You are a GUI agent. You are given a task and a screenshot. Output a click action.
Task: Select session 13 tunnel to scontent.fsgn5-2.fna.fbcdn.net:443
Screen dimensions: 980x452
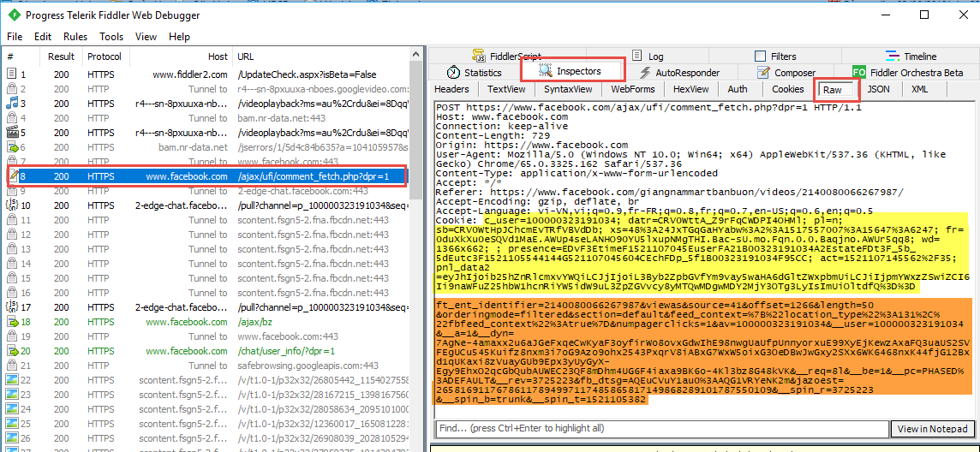(x=206, y=249)
